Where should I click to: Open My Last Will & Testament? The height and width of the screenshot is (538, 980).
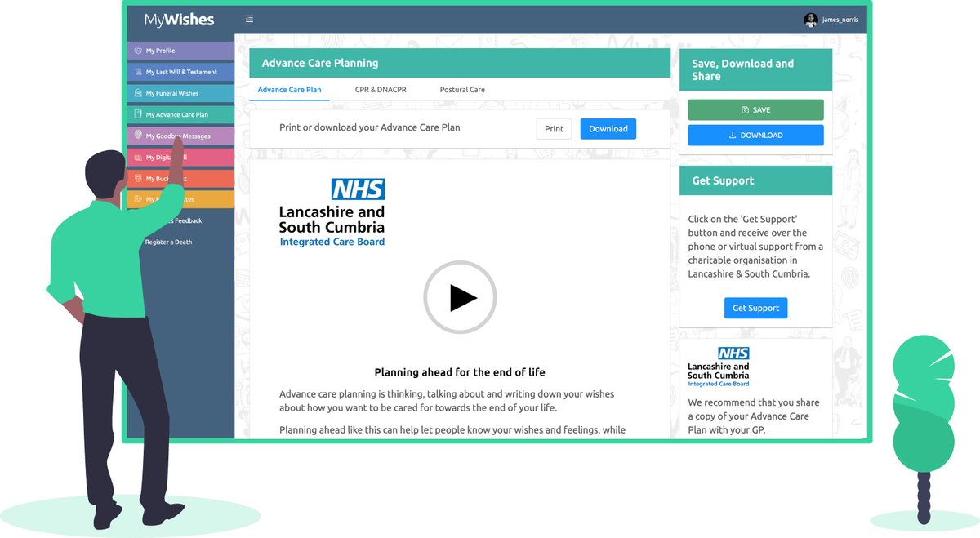click(180, 72)
